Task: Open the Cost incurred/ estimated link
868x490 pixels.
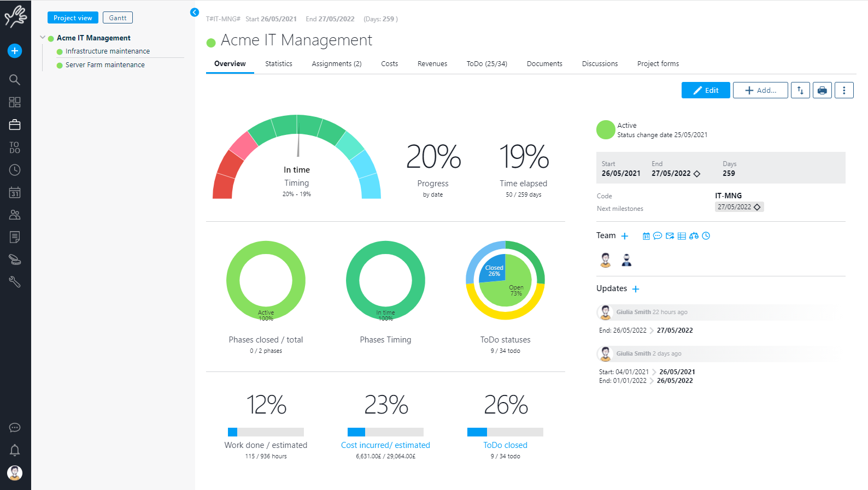Action: click(385, 445)
